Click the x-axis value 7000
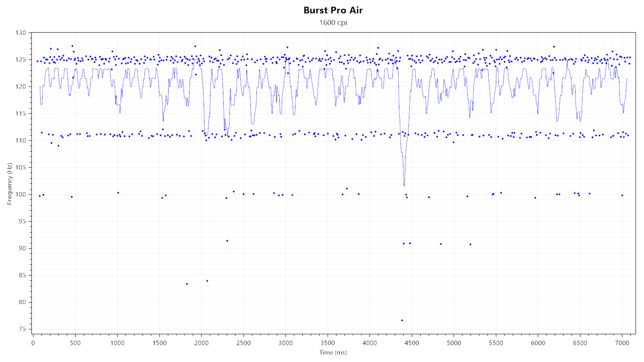Viewport: 644px width, 362px height. coord(622,343)
